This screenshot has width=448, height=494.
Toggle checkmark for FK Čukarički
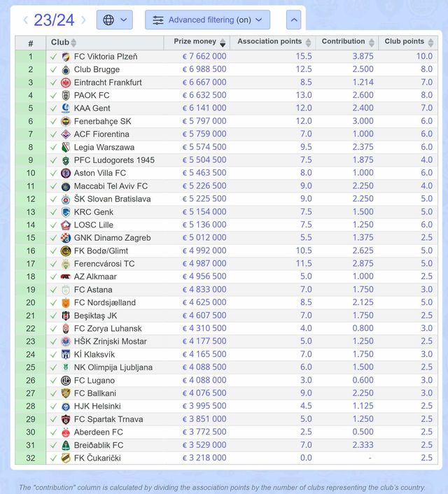coord(54,458)
